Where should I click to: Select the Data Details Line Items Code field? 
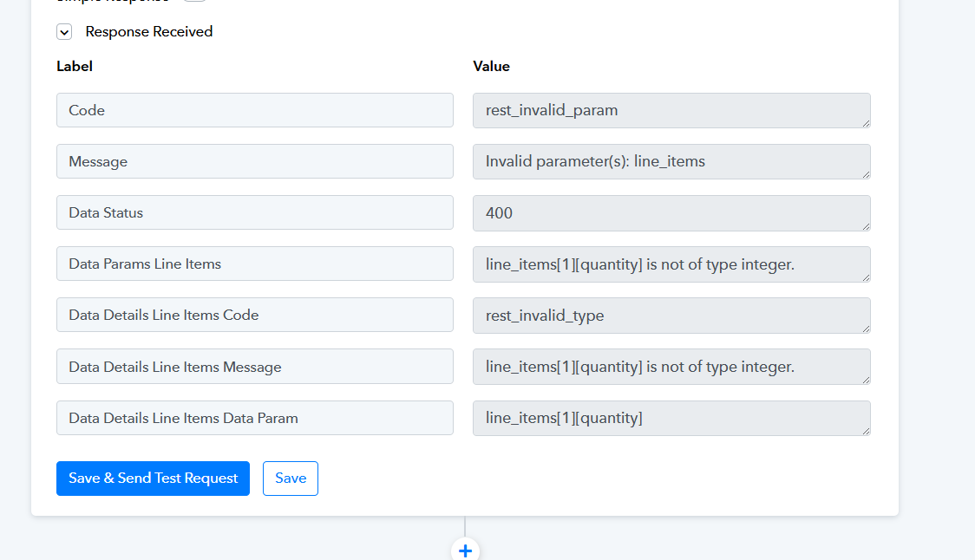pos(255,315)
